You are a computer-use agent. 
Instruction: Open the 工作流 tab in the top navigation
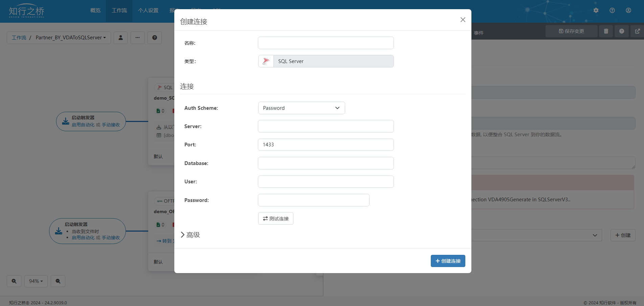click(x=119, y=11)
